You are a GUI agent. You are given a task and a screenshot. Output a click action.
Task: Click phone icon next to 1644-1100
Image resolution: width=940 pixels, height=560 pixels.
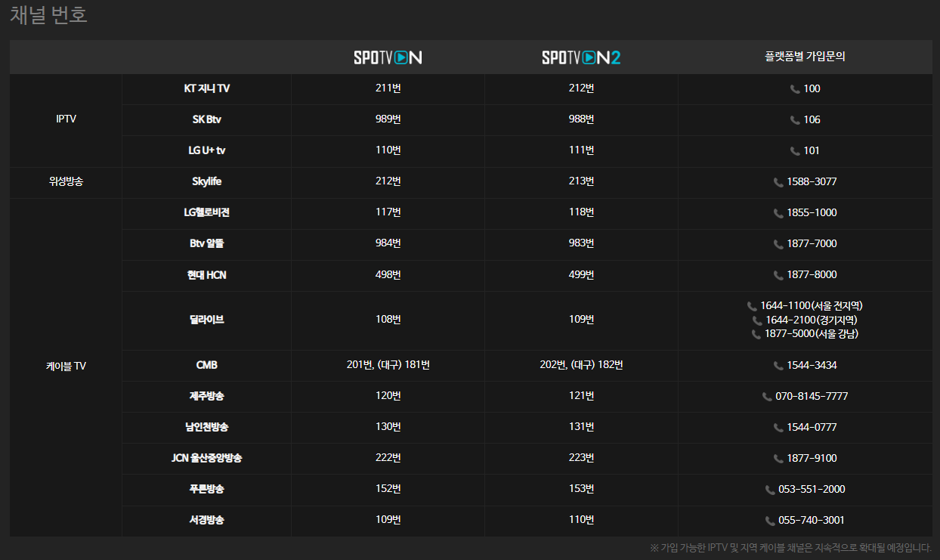[752, 306]
